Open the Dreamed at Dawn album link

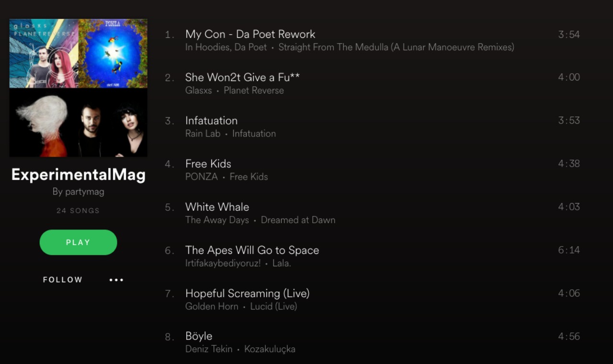298,220
